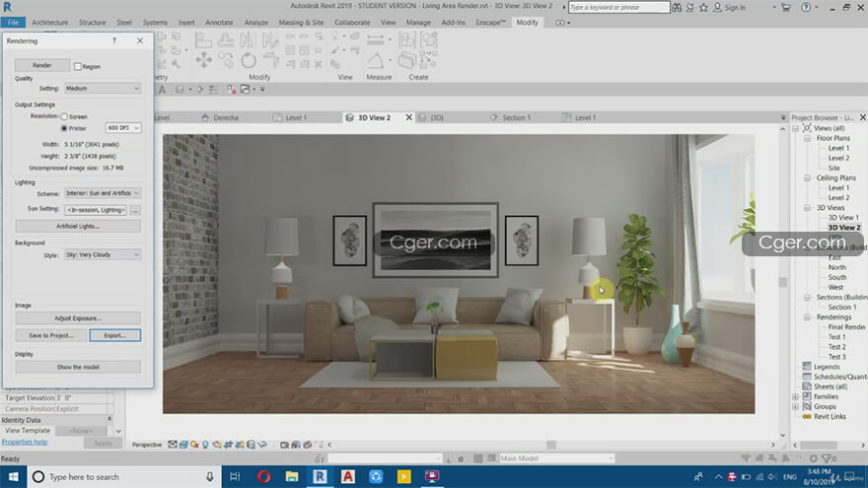Open the View Template None dropdown
The image size is (868, 488).
(81, 431)
